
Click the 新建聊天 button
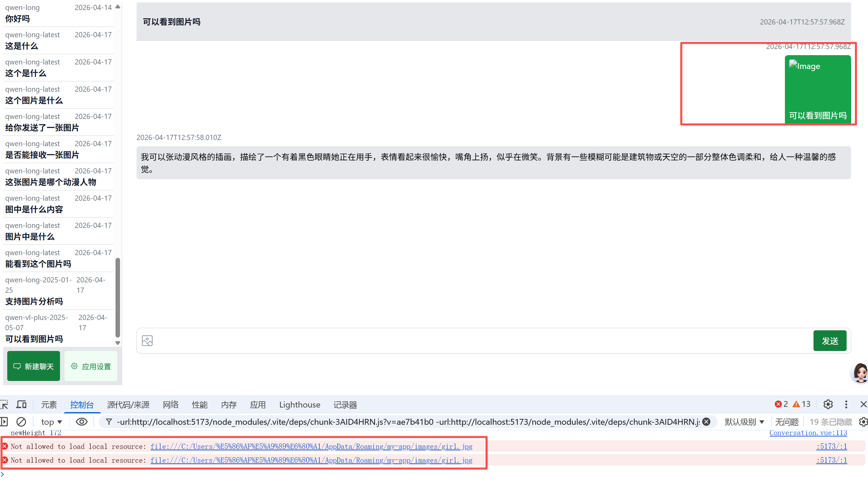tap(33, 366)
